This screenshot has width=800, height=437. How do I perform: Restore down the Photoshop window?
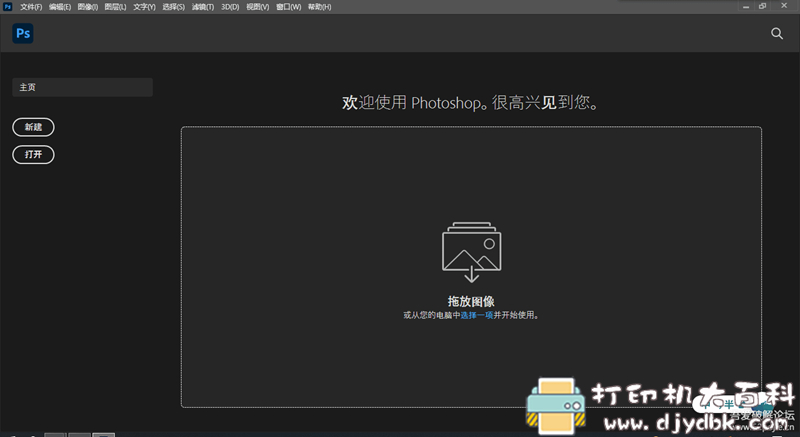tap(762, 6)
